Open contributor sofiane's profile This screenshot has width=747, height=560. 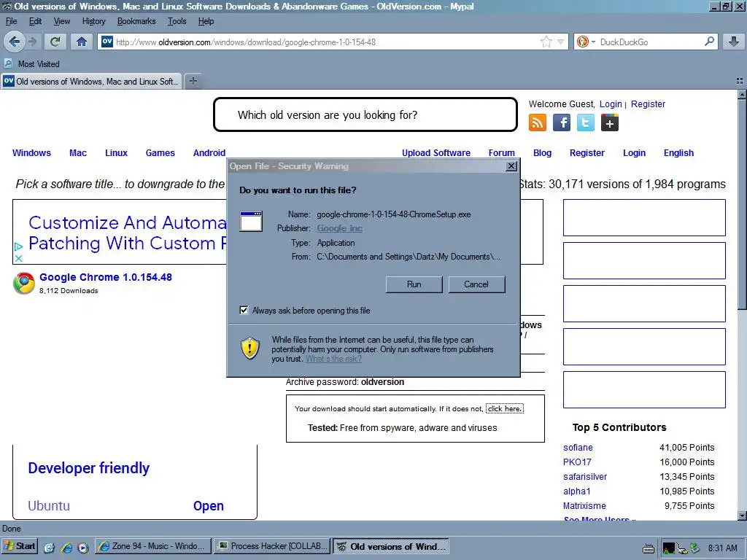pyautogui.click(x=578, y=448)
